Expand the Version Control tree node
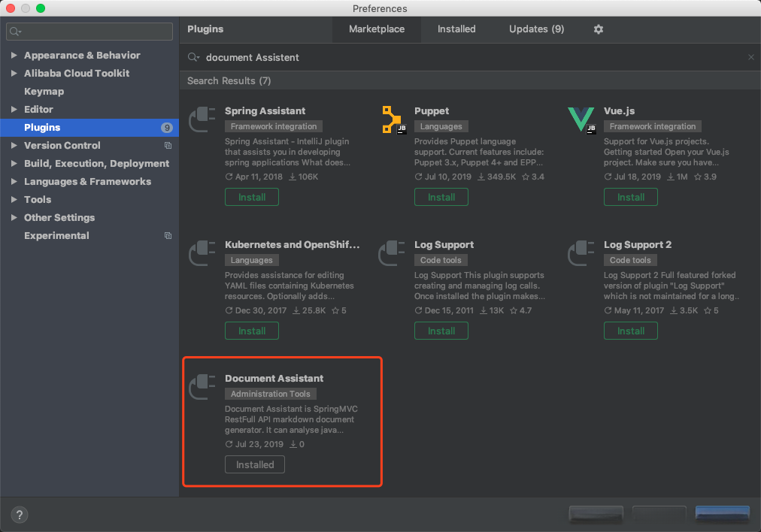The width and height of the screenshot is (761, 532). [15, 145]
